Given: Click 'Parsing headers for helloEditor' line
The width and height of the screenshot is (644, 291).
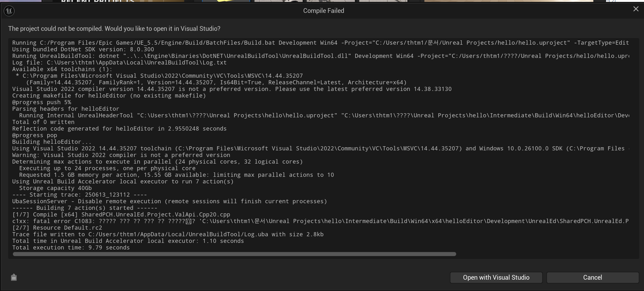Looking at the screenshot, I should [x=66, y=109].
